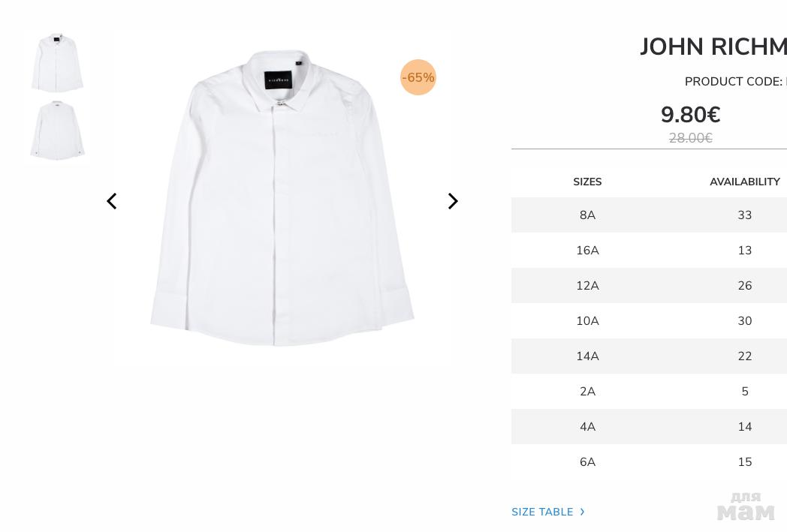This screenshot has width=787, height=532.
Task: Select the 10A size row
Action: 587,321
